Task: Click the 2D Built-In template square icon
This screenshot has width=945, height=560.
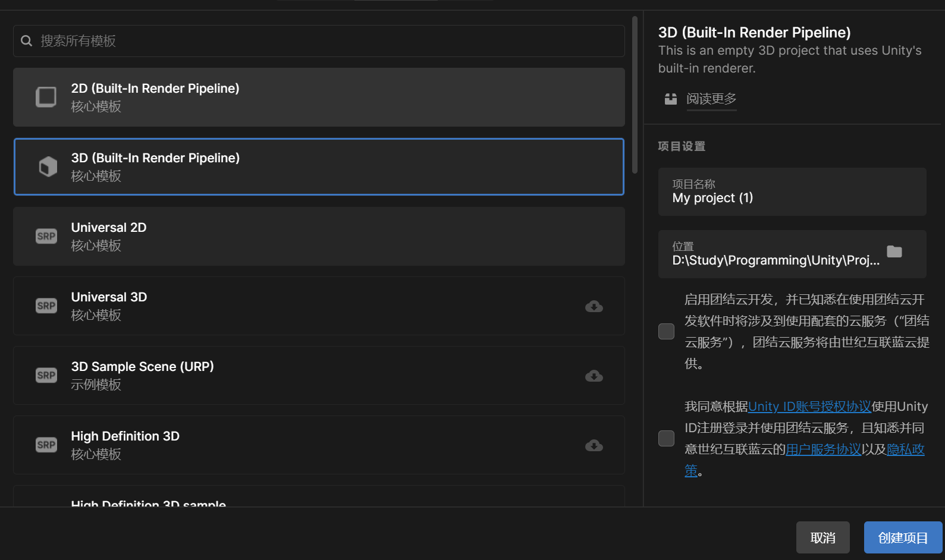Action: (46, 97)
